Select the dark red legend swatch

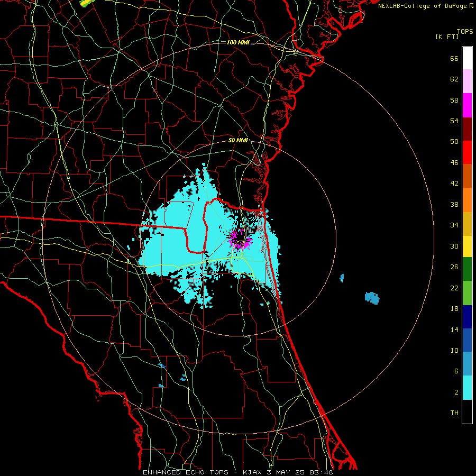(x=467, y=129)
